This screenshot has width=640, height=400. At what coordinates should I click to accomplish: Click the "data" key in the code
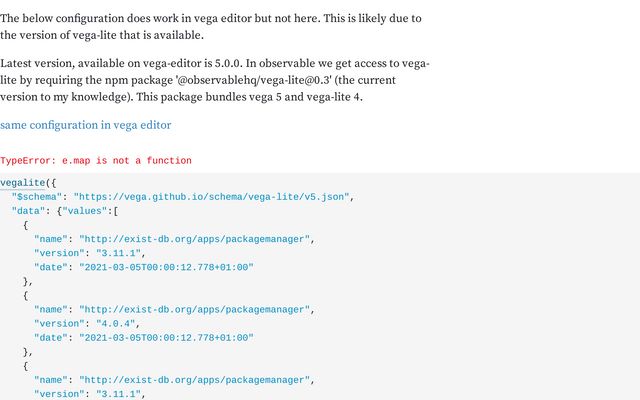[30, 212]
